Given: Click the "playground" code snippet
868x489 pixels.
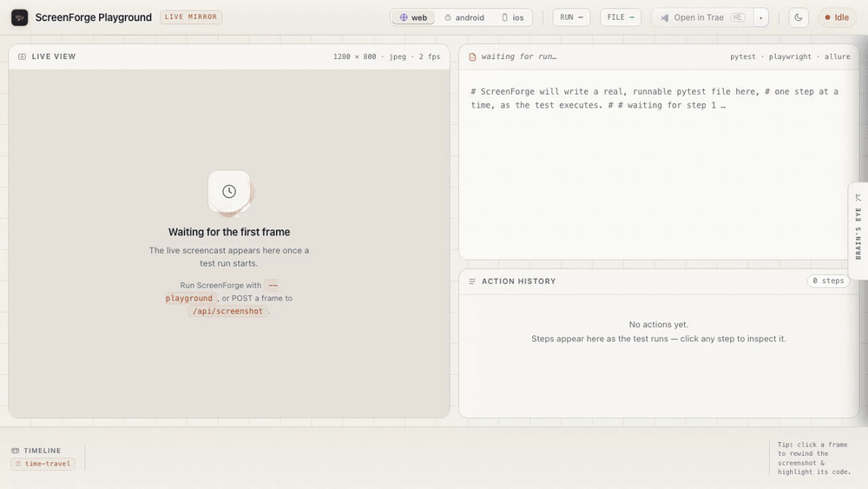Looking at the screenshot, I should point(188,298).
